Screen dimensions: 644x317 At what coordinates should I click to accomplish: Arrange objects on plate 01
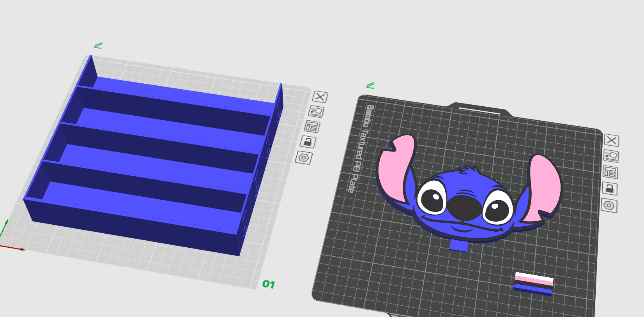click(312, 127)
